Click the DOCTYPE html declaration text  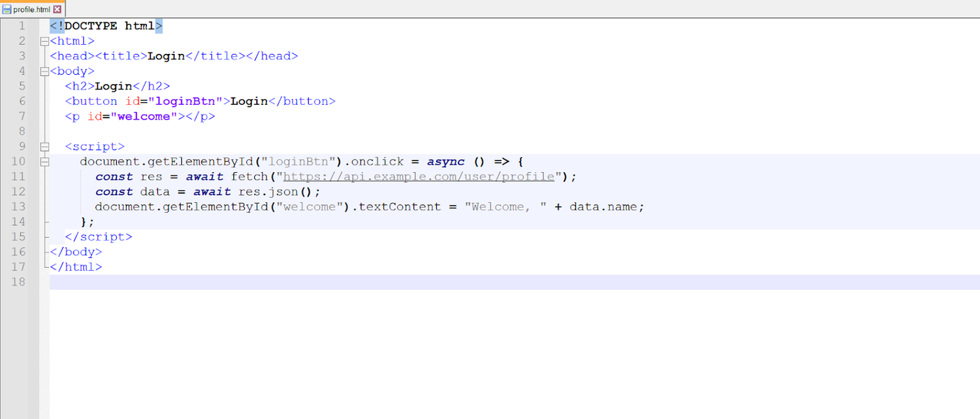(x=106, y=26)
